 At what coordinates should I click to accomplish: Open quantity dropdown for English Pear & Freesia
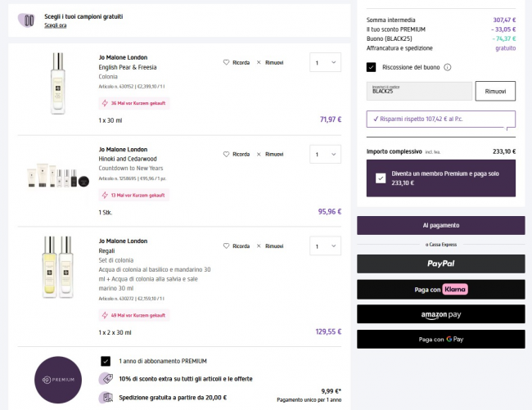tap(325, 62)
